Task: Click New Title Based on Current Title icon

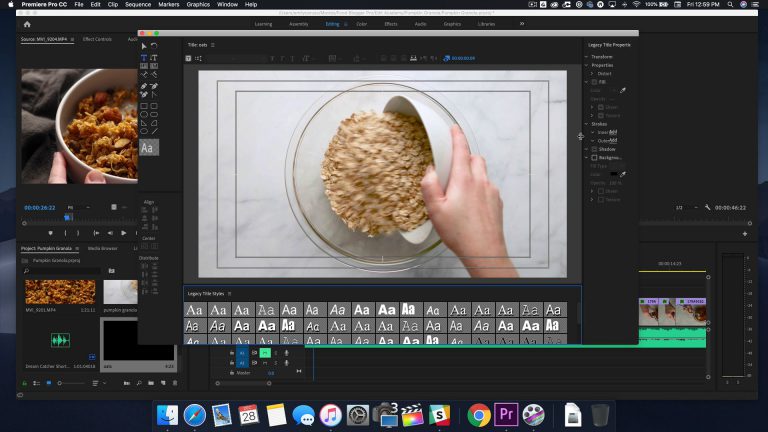Action: click(188, 58)
